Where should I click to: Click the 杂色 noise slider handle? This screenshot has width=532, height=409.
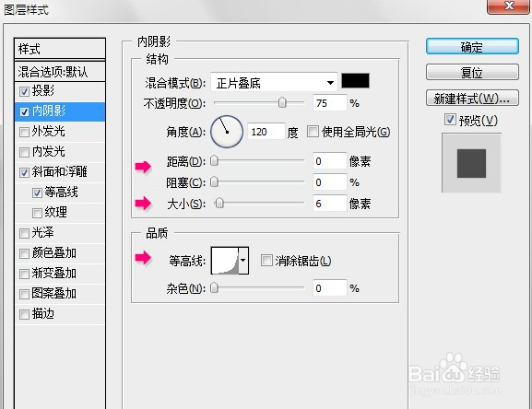click(214, 288)
